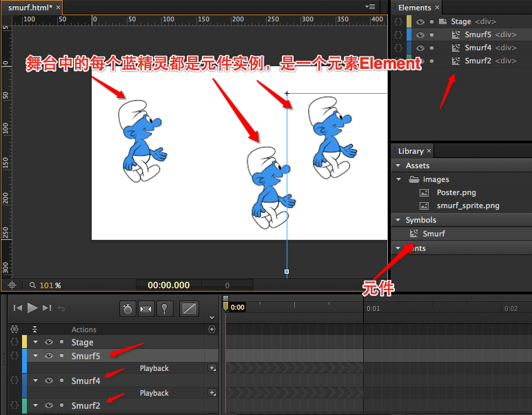Click the center stage icon next to the zoom
This screenshot has height=415, width=532.
coord(12,285)
